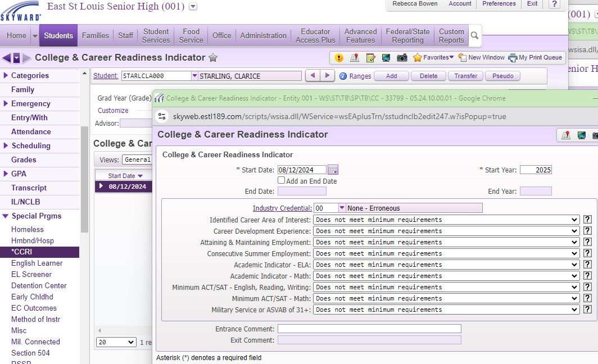This screenshot has height=364, width=598.
Task: Open the Federal/State Reporting menu
Action: click(407, 35)
